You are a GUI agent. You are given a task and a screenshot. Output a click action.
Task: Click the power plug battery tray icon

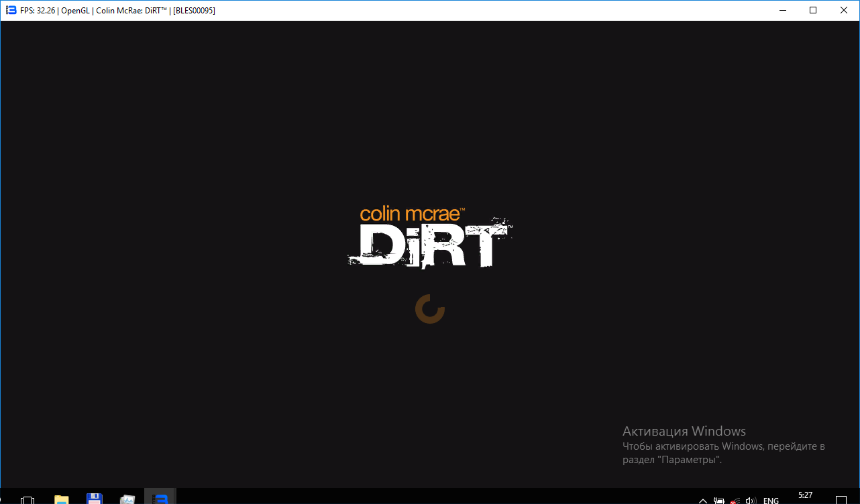[718, 500]
